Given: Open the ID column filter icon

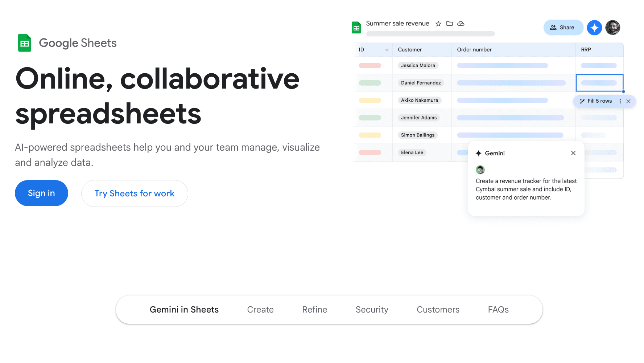Looking at the screenshot, I should click(x=387, y=50).
